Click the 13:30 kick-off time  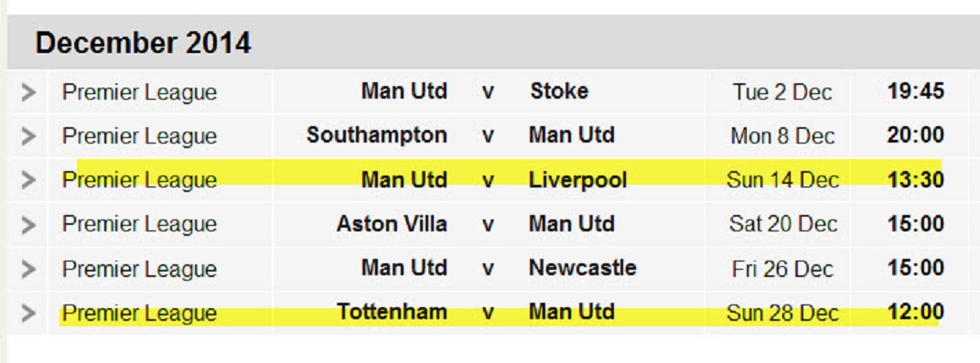(x=916, y=180)
